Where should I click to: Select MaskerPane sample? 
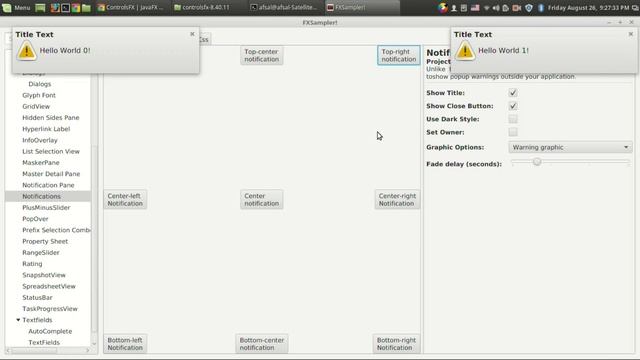40,162
